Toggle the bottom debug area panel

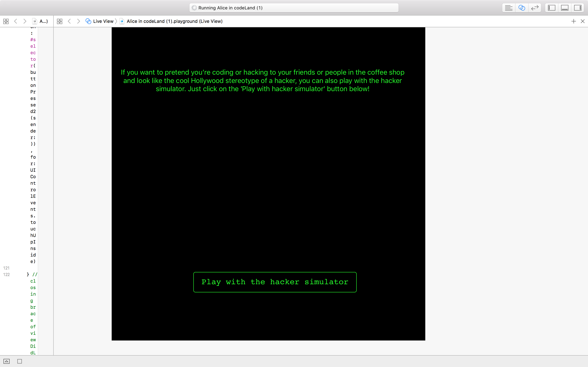[x=565, y=8]
